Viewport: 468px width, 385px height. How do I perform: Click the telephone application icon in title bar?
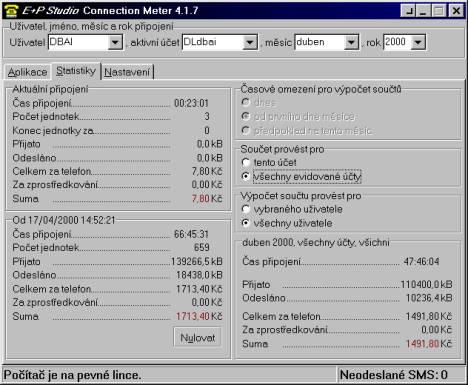pyautogui.click(x=11, y=11)
